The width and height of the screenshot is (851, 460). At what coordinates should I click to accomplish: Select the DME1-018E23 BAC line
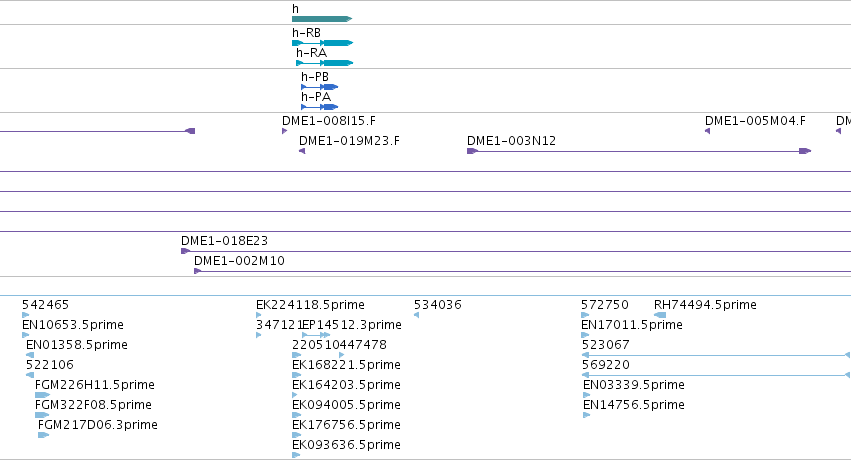(x=516, y=251)
